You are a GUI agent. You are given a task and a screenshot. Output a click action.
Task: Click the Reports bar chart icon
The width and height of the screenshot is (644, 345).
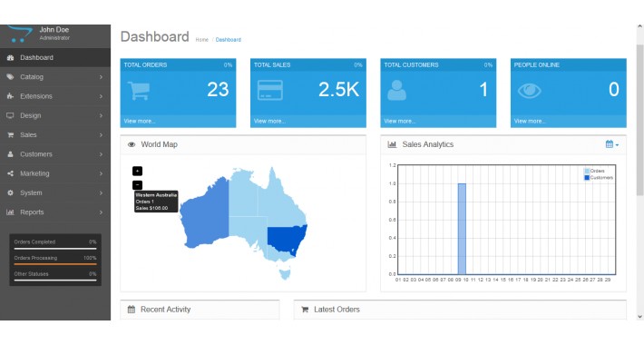(10, 212)
